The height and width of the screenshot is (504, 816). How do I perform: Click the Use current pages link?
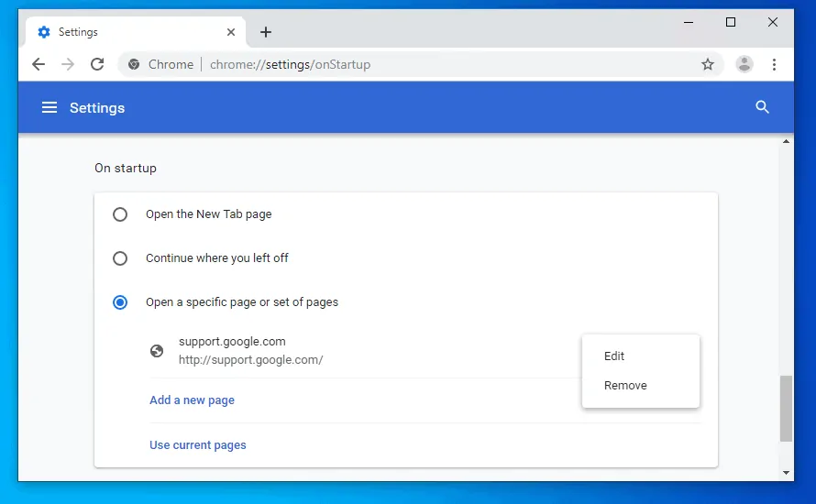197,445
